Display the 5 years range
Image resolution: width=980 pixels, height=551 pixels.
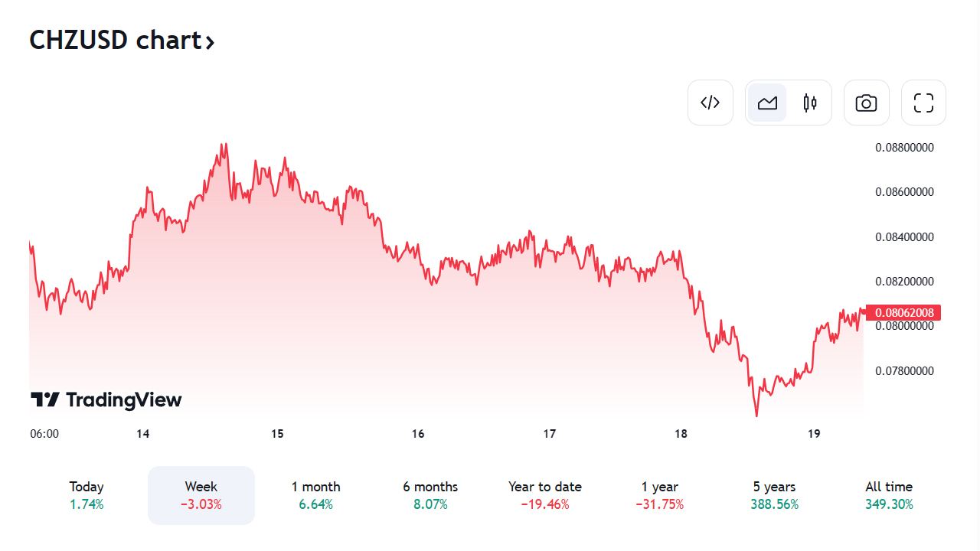774,495
